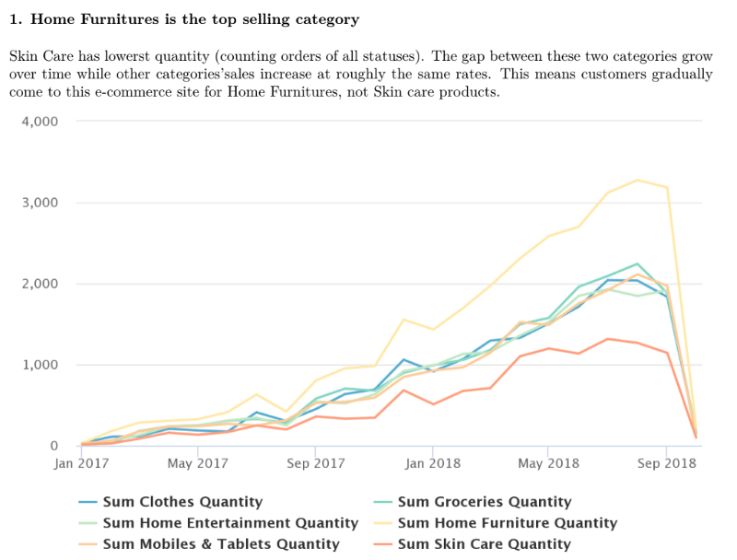Click the blue Clothes legend line marker
The height and width of the screenshot is (560, 737).
[x=88, y=502]
